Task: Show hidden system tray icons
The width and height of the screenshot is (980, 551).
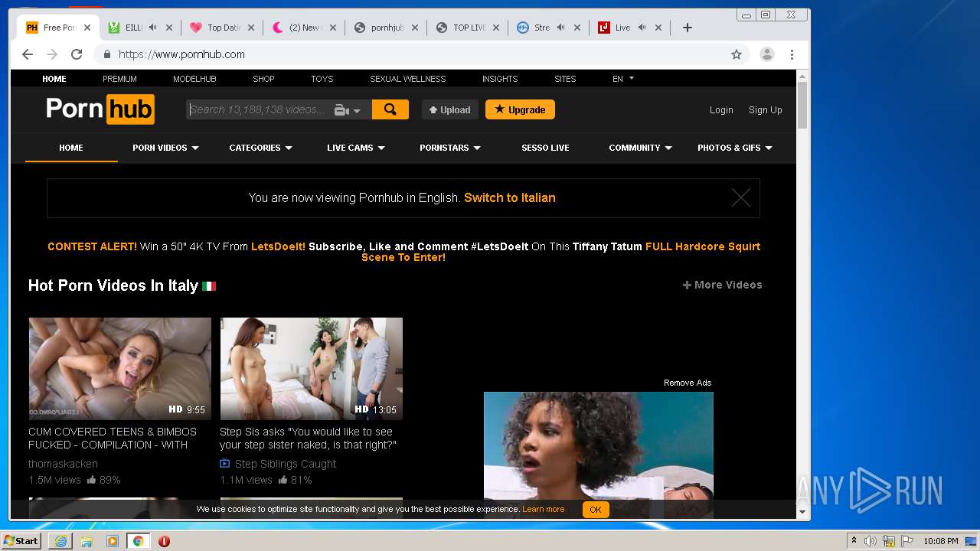Action: 854,541
